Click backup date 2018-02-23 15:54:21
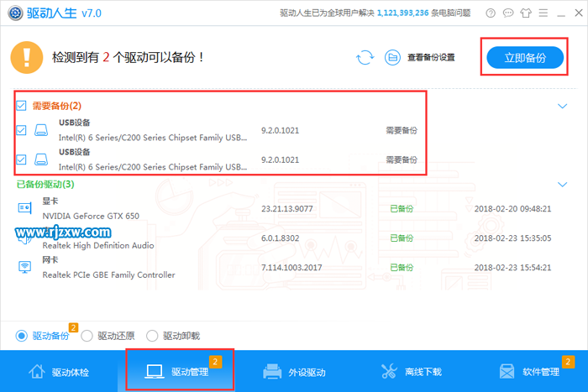This screenshot has width=588, height=392. pyautogui.click(x=512, y=267)
